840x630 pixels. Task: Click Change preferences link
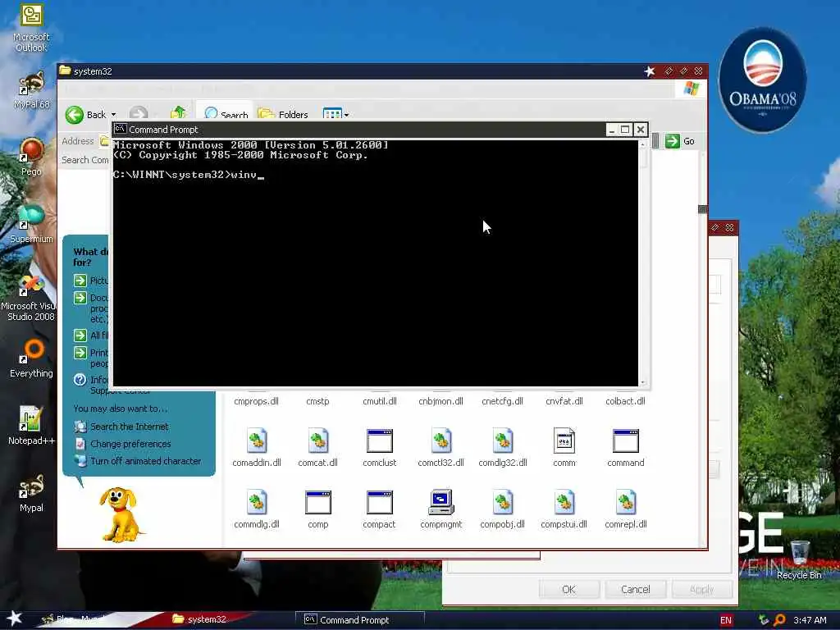[130, 444]
